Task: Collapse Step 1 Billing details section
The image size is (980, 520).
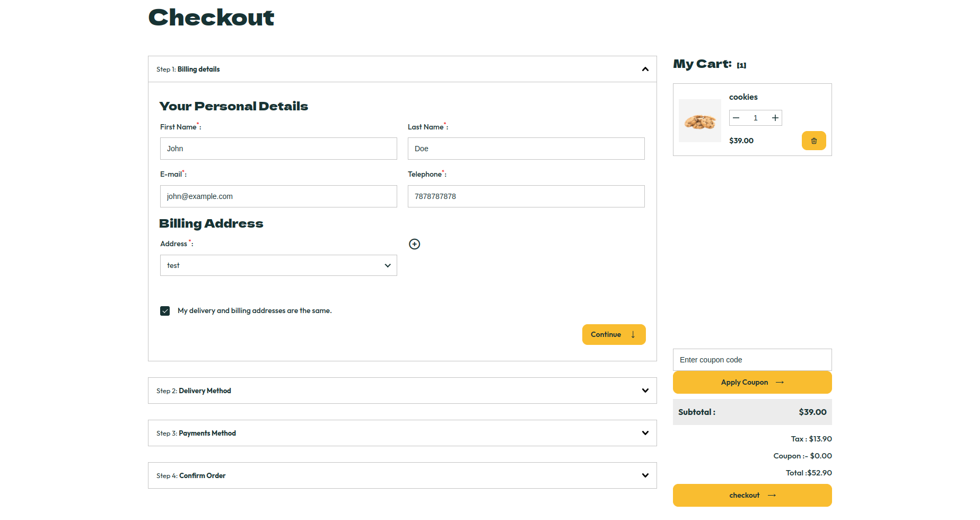Action: click(645, 70)
